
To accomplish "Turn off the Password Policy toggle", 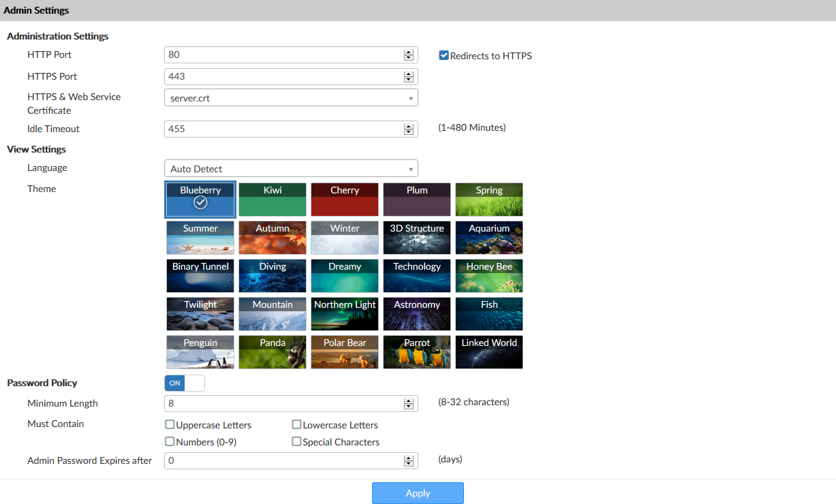I will 185,383.
